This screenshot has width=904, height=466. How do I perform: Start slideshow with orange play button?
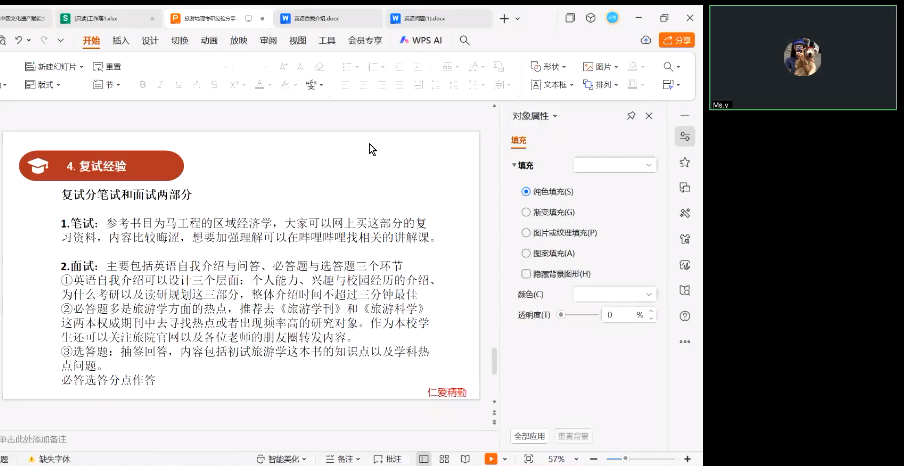click(490, 458)
